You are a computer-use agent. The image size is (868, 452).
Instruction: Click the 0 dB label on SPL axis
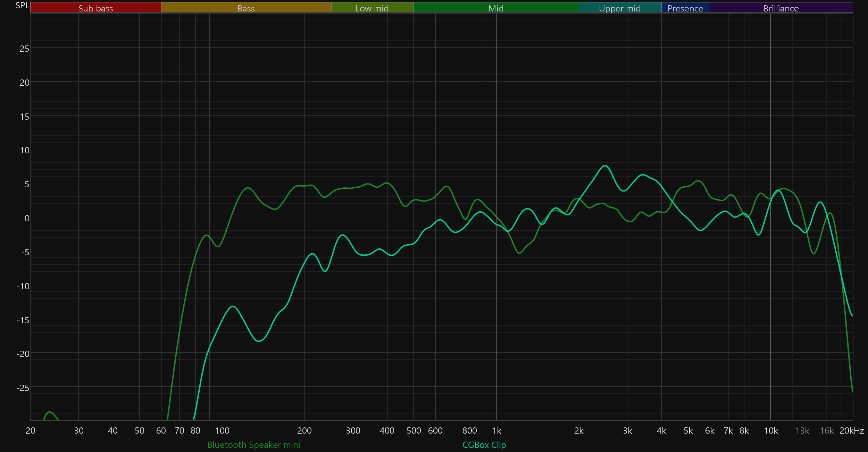click(x=27, y=218)
